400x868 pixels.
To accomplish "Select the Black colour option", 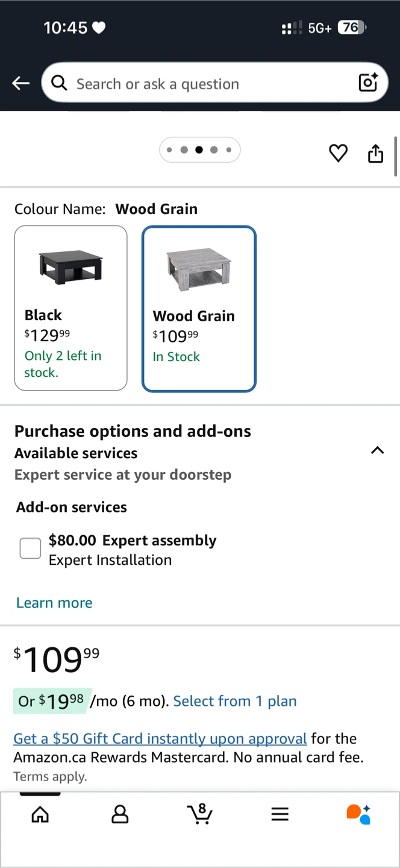I will (71, 308).
